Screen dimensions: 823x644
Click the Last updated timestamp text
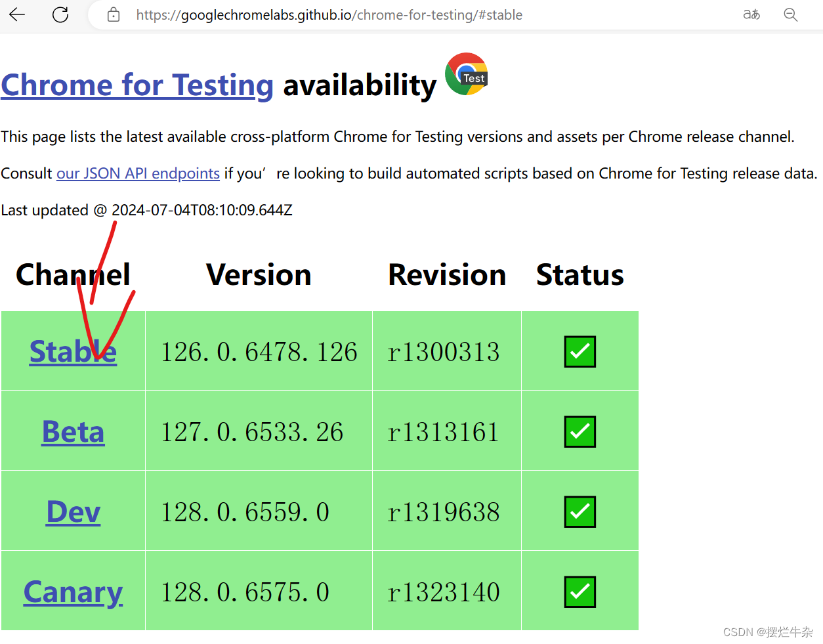point(147,210)
